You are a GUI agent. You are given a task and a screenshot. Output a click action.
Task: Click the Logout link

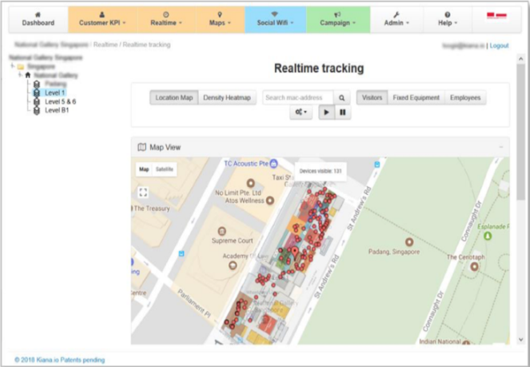point(499,46)
